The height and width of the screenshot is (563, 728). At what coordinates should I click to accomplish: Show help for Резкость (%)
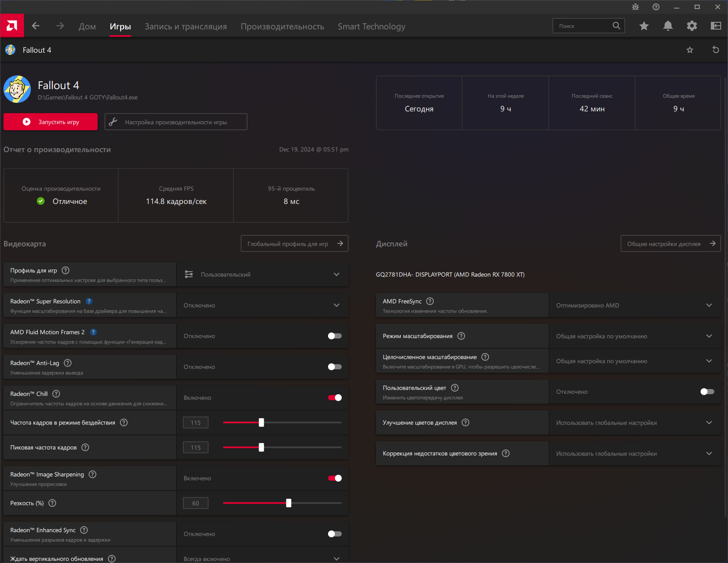pyautogui.click(x=52, y=503)
